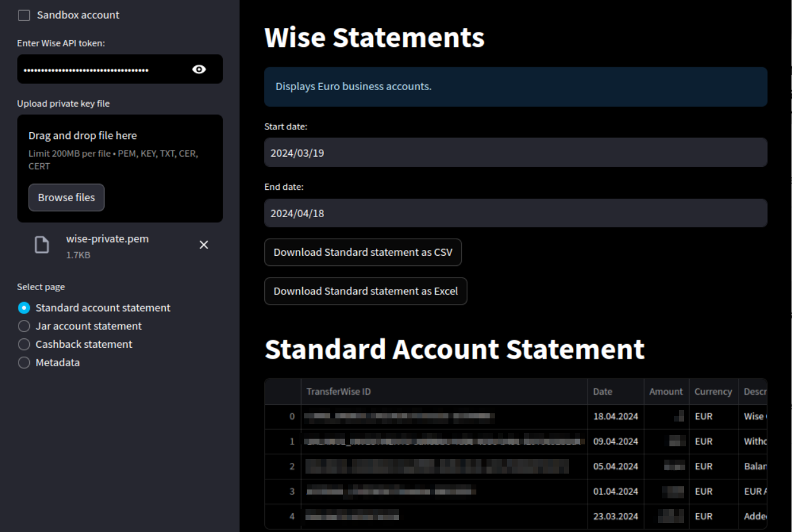Choose the Metadata page option
The height and width of the screenshot is (532, 792).
(49, 363)
